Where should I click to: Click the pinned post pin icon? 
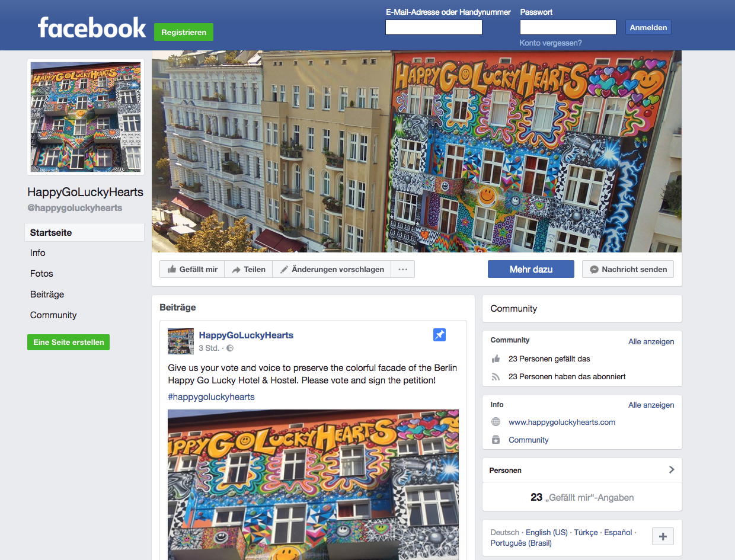pos(439,335)
